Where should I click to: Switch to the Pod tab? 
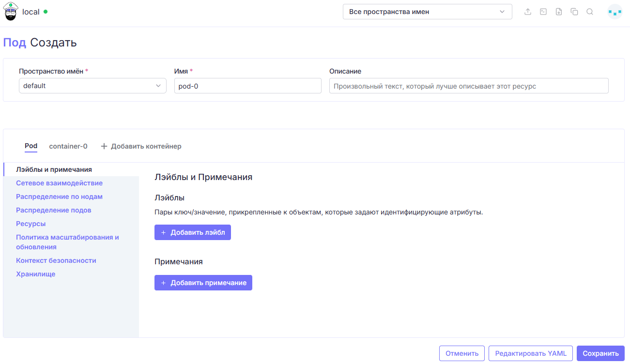(x=31, y=146)
